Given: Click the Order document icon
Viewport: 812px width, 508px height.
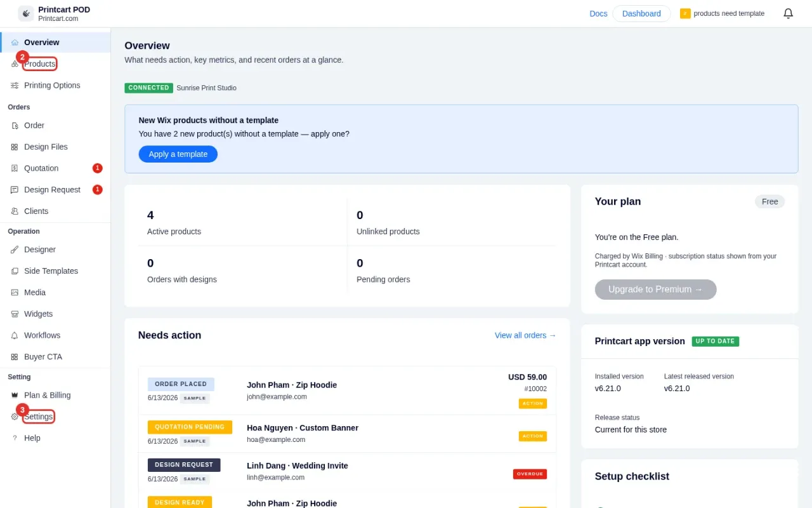Looking at the screenshot, I should tap(15, 126).
